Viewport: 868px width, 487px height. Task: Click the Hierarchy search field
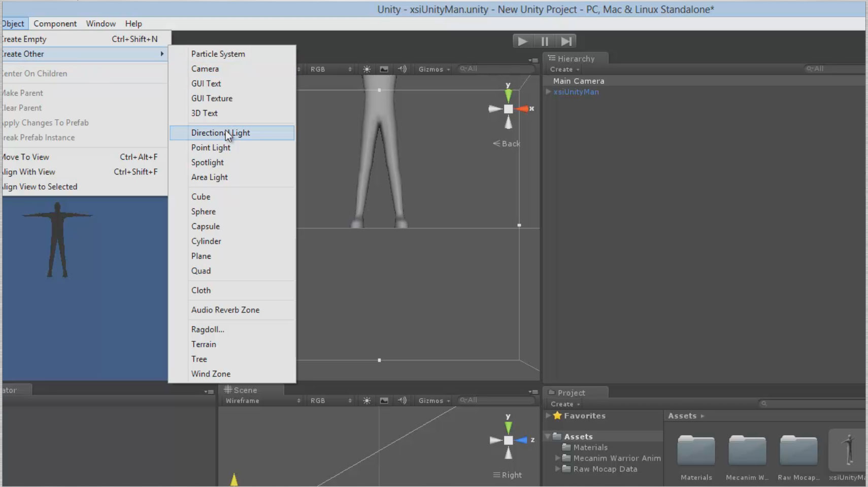[x=835, y=68]
